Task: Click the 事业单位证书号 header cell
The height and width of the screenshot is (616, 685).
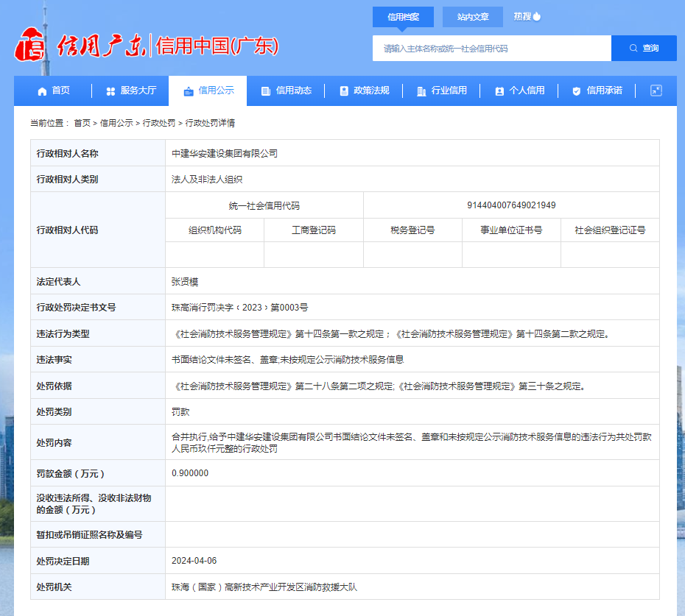Action: click(x=511, y=230)
